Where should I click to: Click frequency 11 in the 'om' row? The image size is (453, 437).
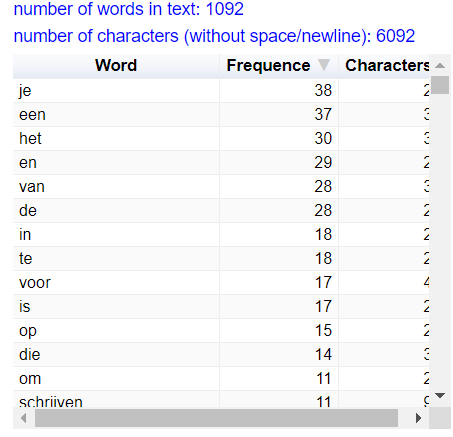pos(323,379)
